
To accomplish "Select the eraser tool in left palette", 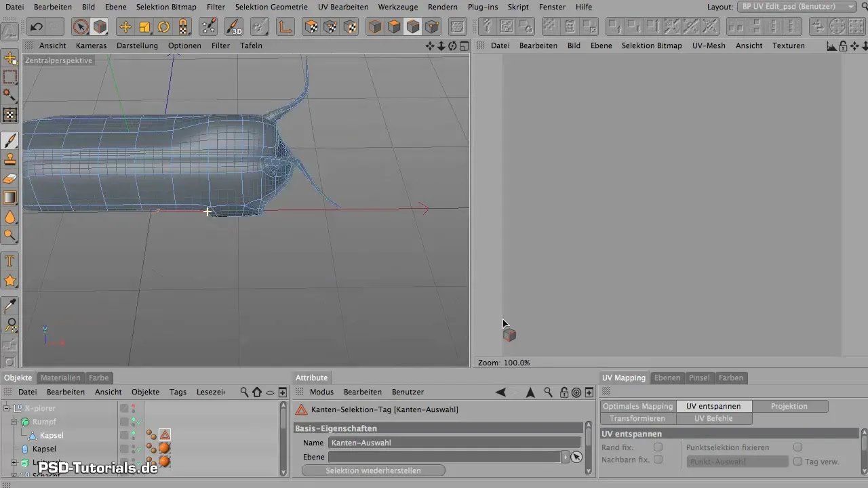I will click(10, 179).
